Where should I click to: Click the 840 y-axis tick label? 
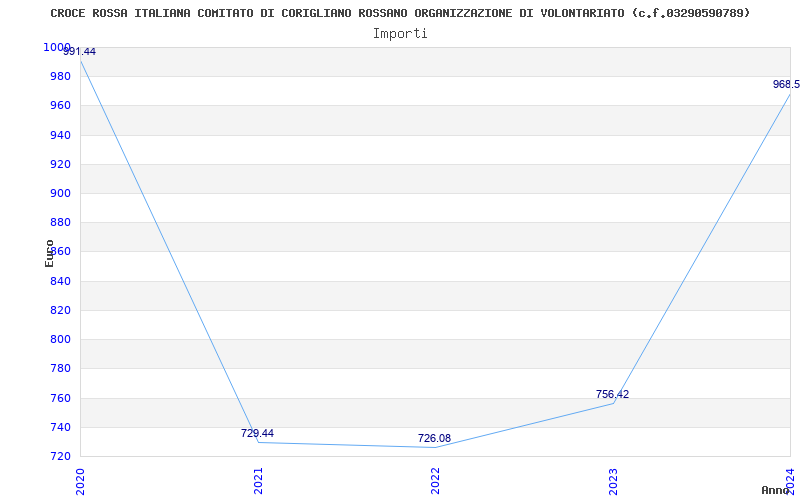tap(61, 281)
